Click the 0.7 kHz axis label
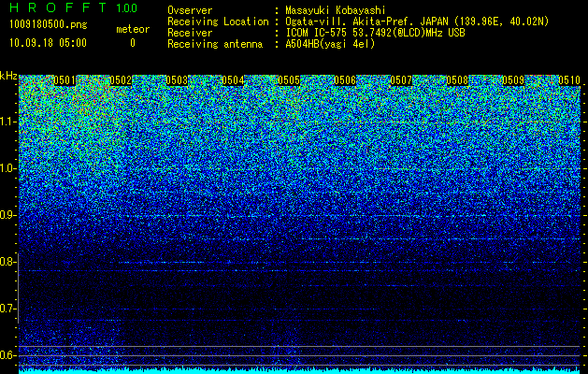 pyautogui.click(x=7, y=309)
